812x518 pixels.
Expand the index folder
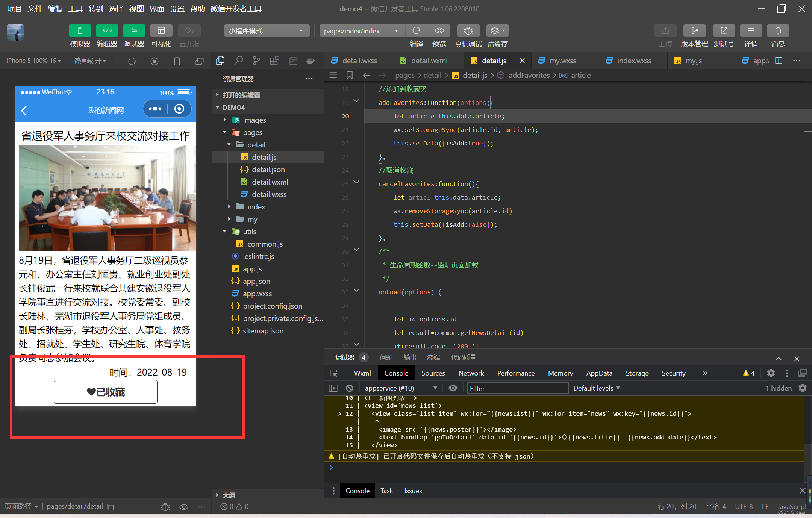click(x=256, y=207)
